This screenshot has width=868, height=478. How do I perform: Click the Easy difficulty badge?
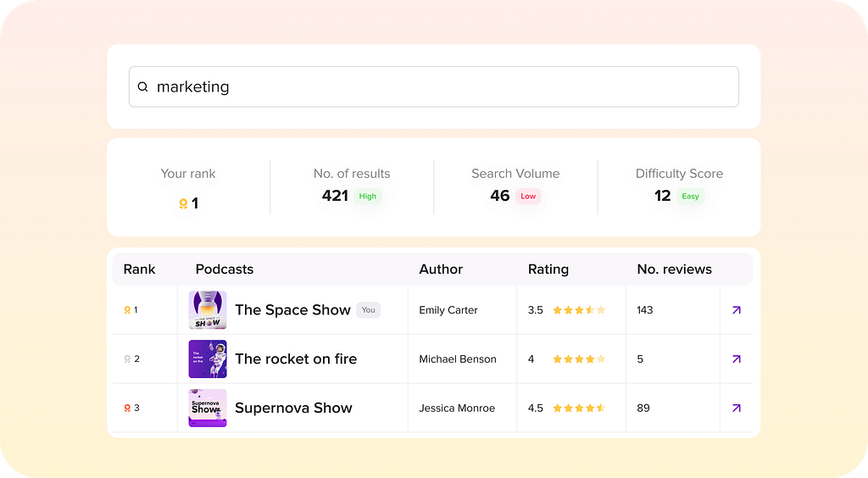pyautogui.click(x=691, y=196)
